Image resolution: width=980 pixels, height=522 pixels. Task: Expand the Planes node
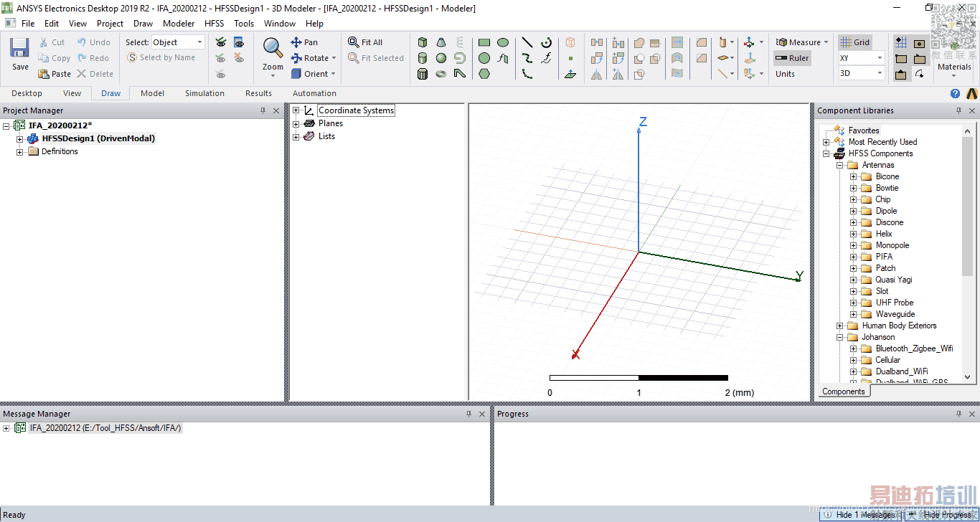click(296, 123)
